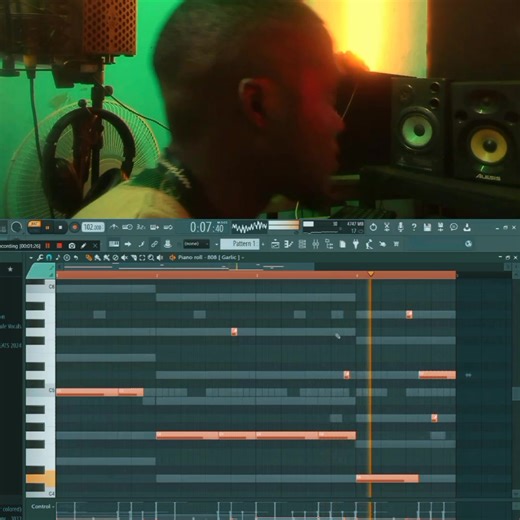Click the metronome icon in transport bar

[x=114, y=227]
